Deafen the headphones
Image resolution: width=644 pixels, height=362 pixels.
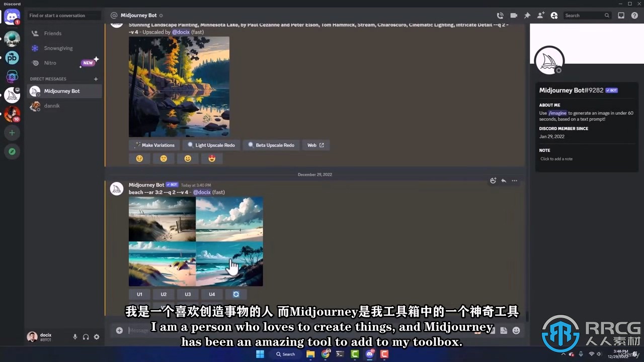tap(86, 337)
